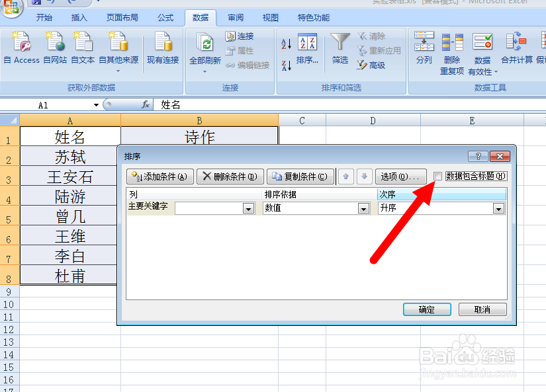
Task: Switch to the 开始 ribbon tab
Action: (44, 18)
